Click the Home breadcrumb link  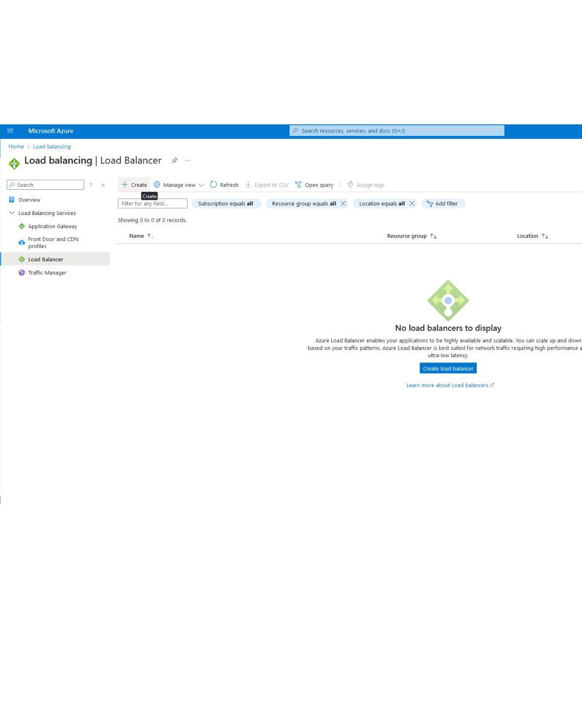coord(16,147)
